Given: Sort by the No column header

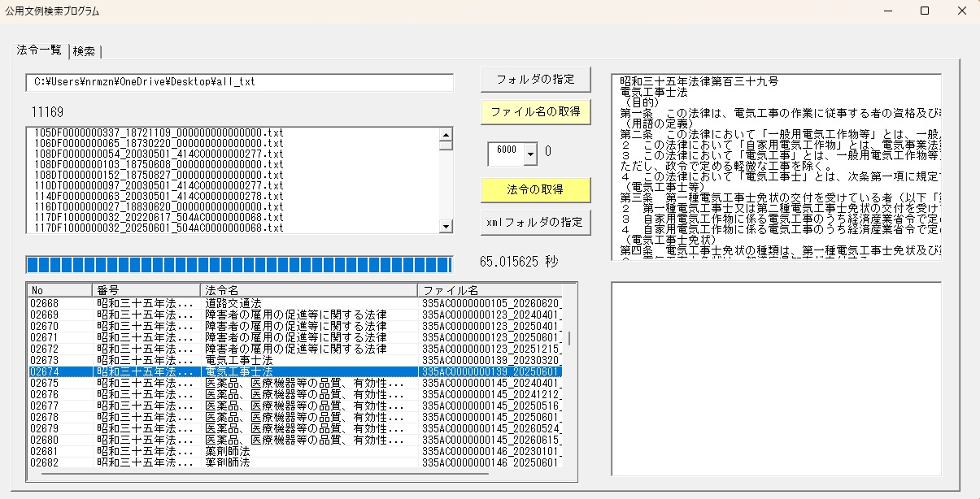Looking at the screenshot, I should click(59, 290).
